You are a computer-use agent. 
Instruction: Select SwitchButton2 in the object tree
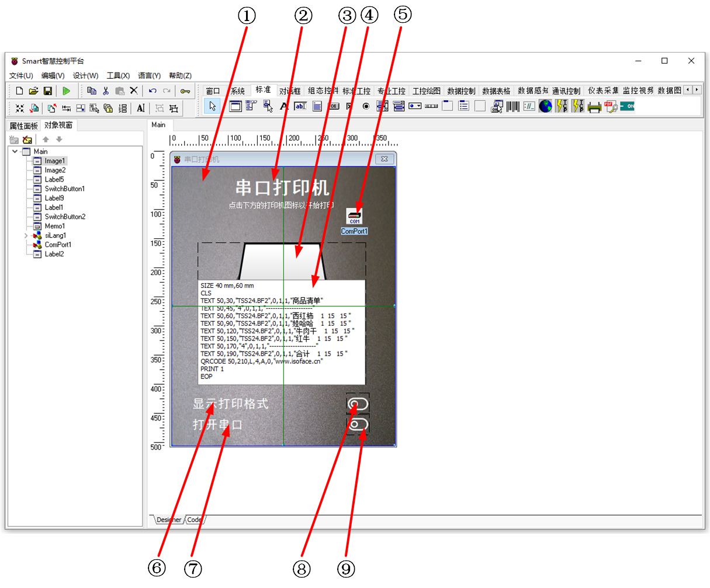[65, 217]
